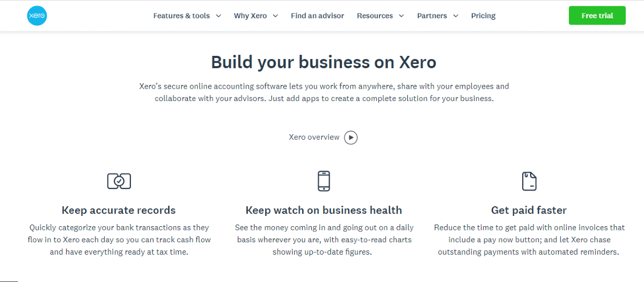This screenshot has height=282, width=644.
Task: Open the Why Xero menu
Action: [x=250, y=16]
